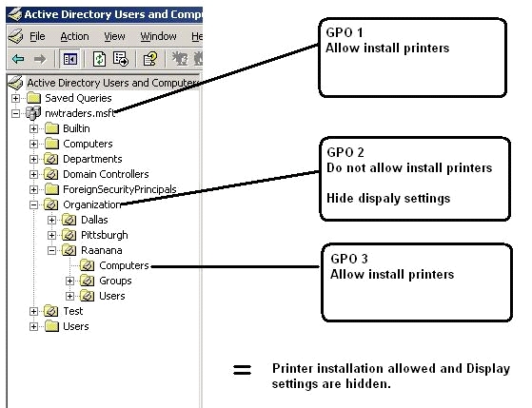Collapse the Organization OU
532x408 pixels.
point(33,204)
